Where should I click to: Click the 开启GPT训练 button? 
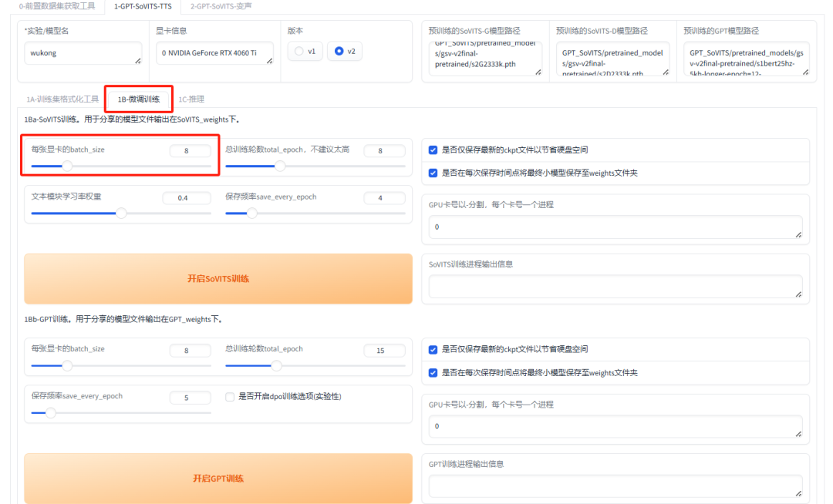[218, 478]
